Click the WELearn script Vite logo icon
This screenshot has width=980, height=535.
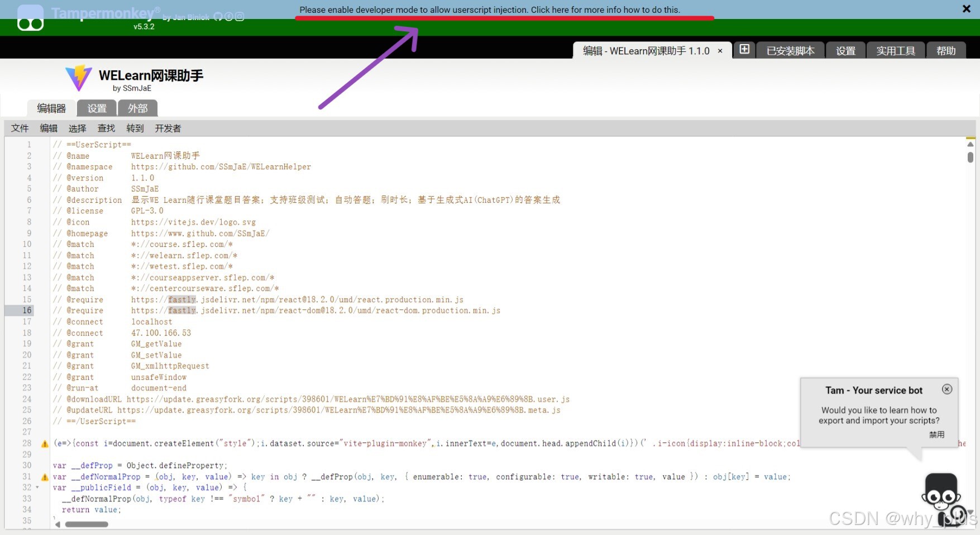click(x=79, y=78)
